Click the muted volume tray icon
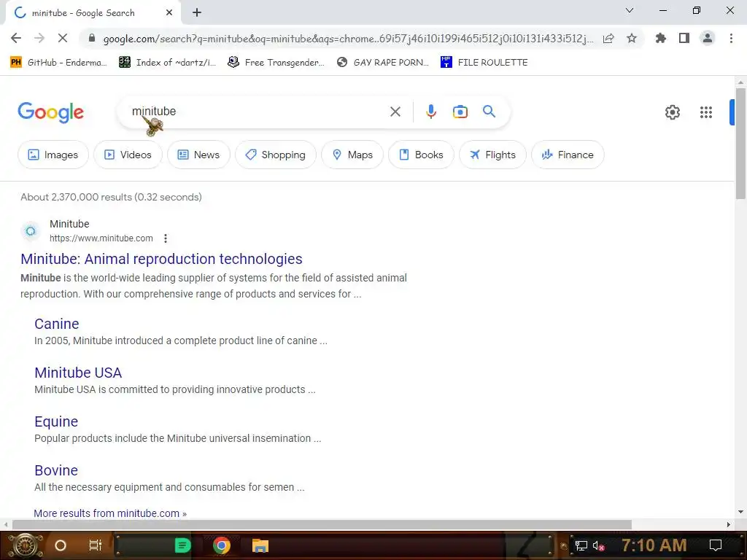747x560 pixels. point(598,545)
